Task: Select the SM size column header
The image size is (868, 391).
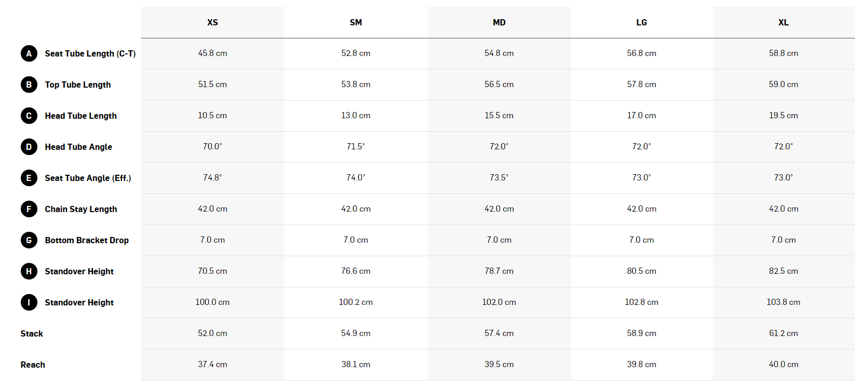Action: [356, 22]
